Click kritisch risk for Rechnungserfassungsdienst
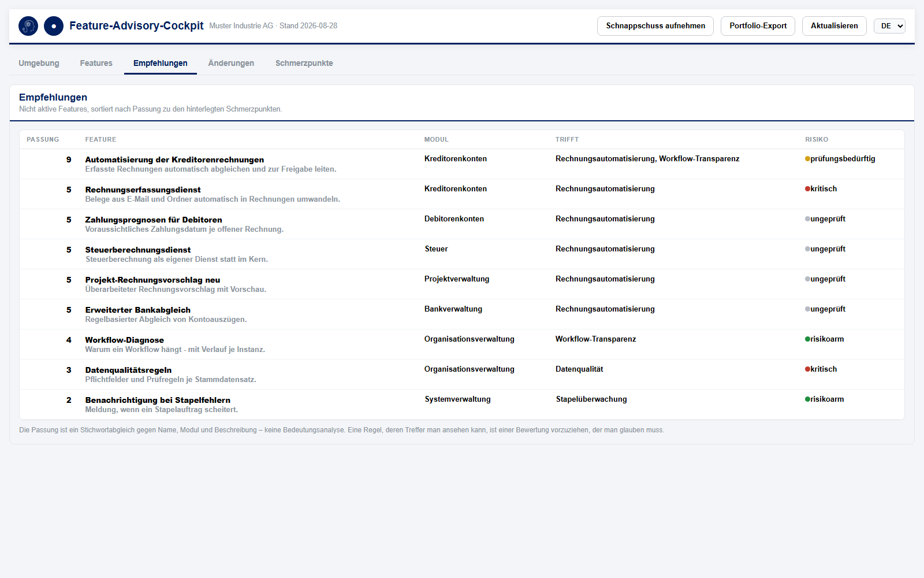924x578 pixels. point(821,189)
